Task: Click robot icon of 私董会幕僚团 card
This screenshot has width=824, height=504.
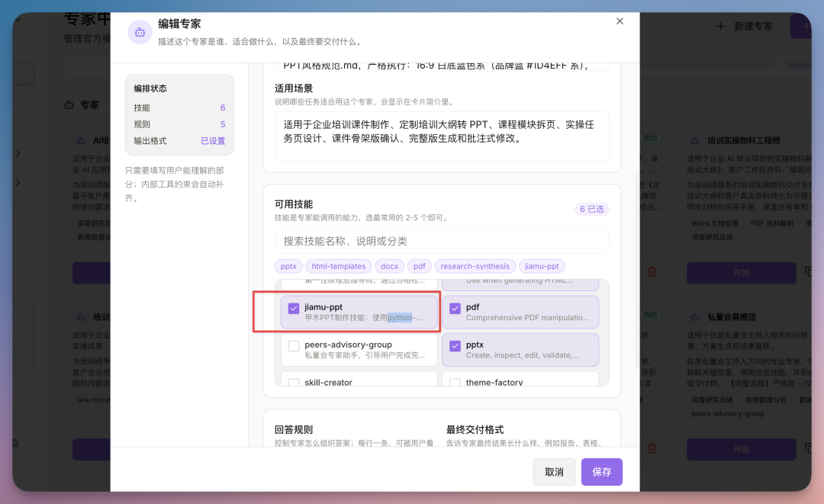Action: point(695,317)
